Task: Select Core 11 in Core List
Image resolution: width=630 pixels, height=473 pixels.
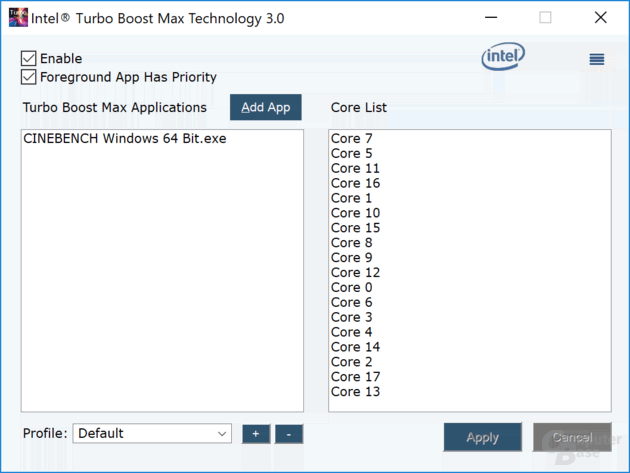Action: (x=470, y=168)
